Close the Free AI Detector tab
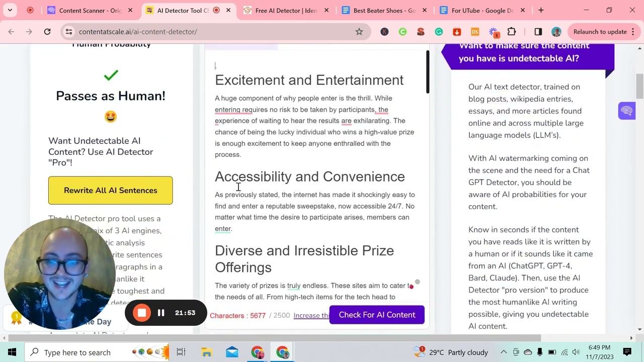 coord(327,10)
